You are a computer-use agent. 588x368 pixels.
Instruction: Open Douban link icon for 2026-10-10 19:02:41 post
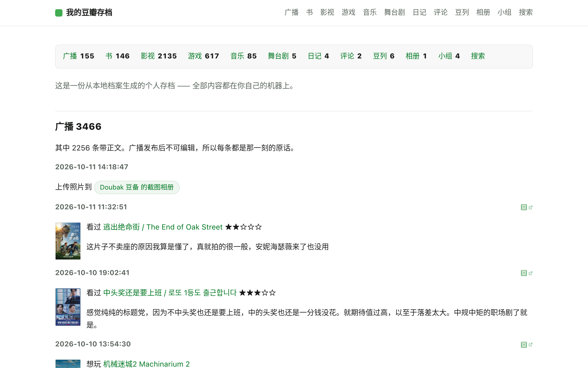[x=526, y=273]
